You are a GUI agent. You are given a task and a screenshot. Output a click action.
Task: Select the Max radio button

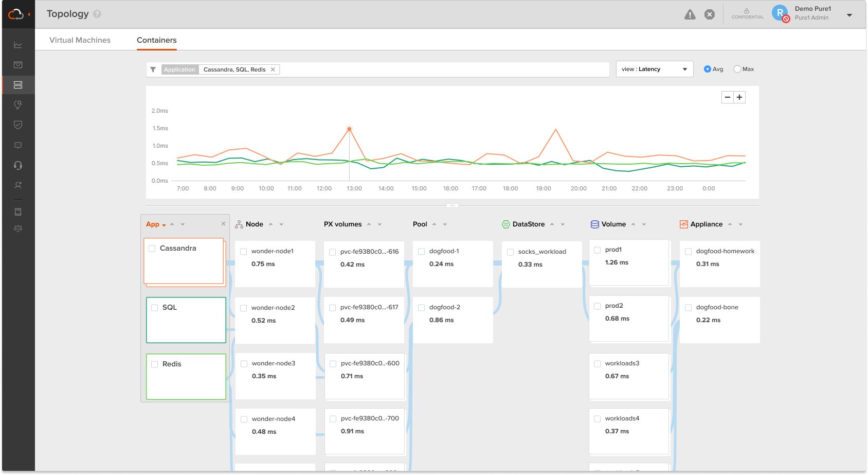(x=737, y=69)
